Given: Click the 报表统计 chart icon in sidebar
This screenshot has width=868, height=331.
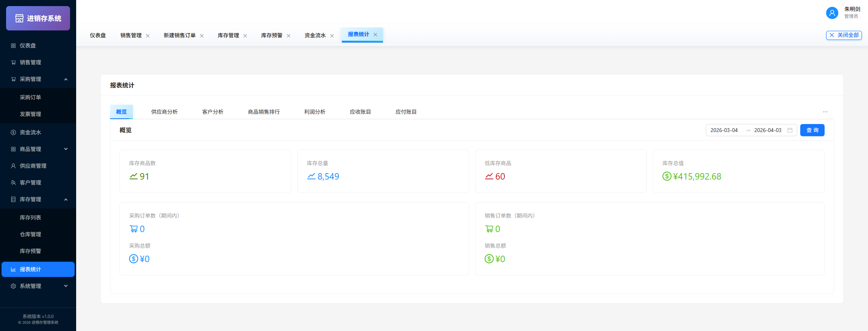Looking at the screenshot, I should [x=13, y=269].
